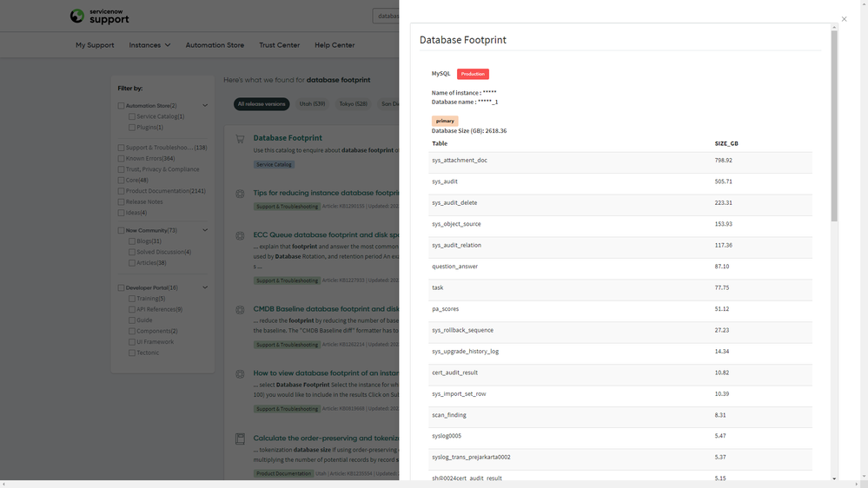Viewport: 868px width, 488px height.
Task: Click the panel scrollbar down arrow
Action: [834, 478]
